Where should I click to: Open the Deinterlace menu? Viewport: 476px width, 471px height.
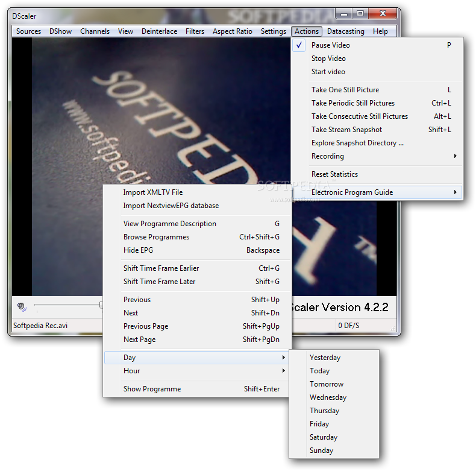pyautogui.click(x=159, y=31)
